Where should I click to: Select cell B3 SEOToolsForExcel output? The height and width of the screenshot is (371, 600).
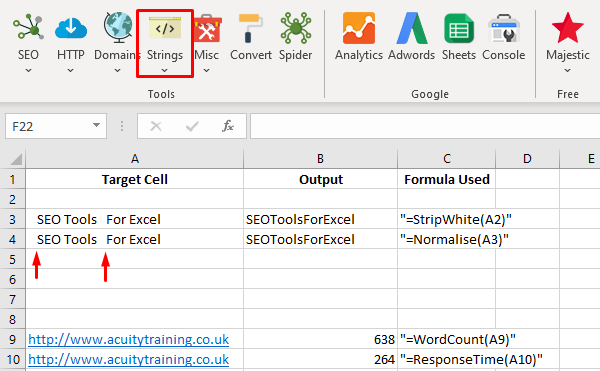click(x=320, y=219)
